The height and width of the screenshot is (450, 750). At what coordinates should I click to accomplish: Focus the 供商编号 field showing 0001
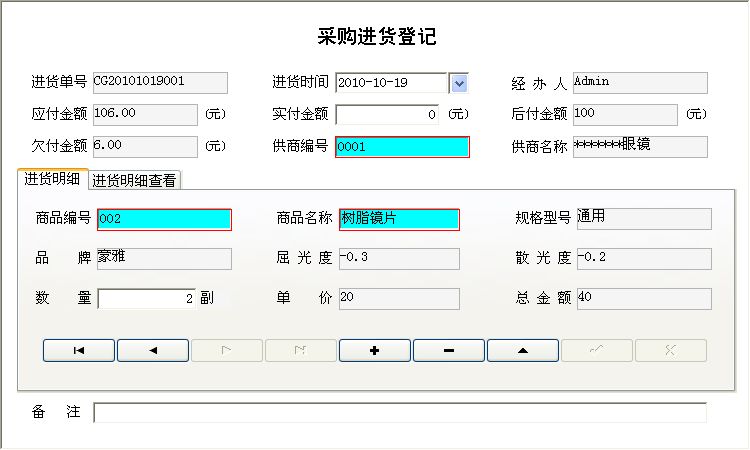402,147
